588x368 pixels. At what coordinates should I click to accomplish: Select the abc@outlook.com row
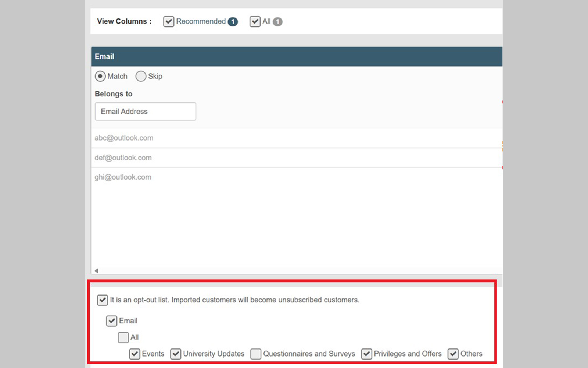(124, 138)
